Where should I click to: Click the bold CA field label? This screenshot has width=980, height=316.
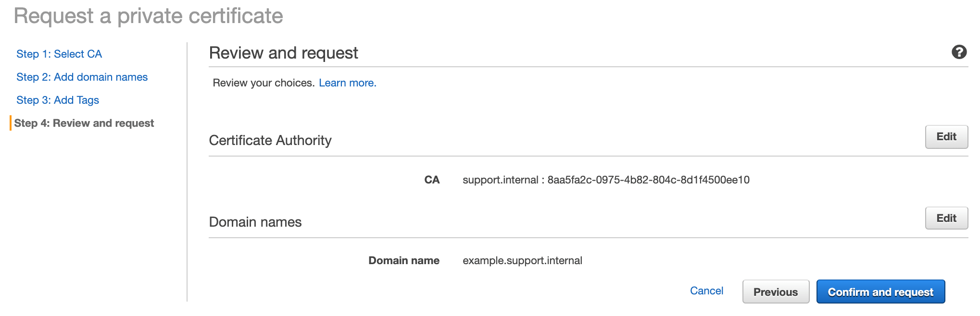[x=432, y=180]
